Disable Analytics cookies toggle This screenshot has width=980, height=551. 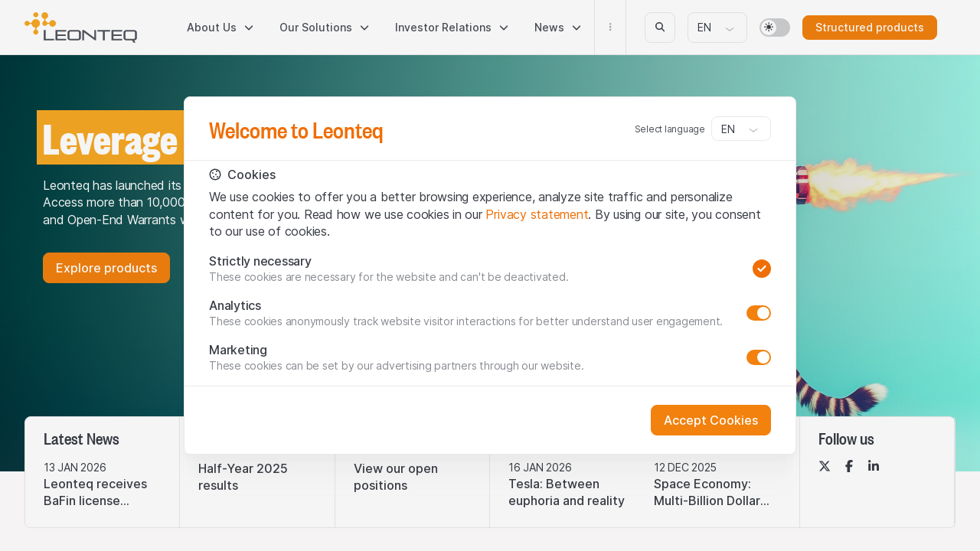point(759,313)
